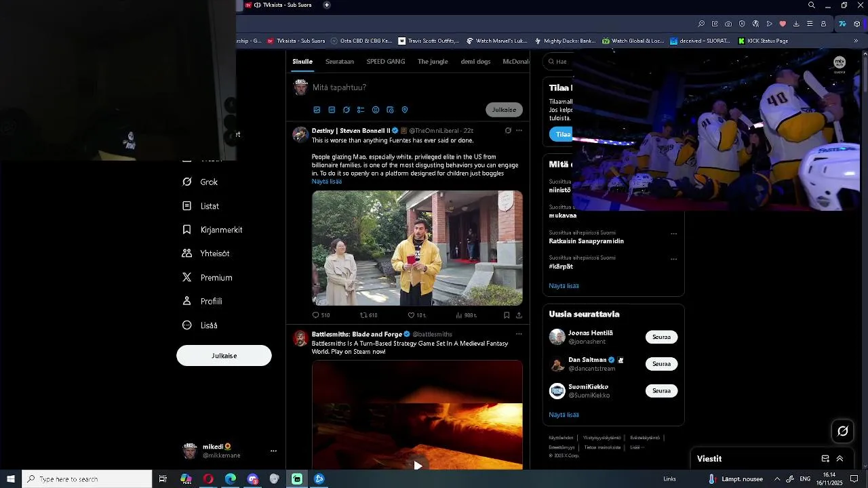The height and width of the screenshot is (488, 868).
Task: Switch to the Sinulle tab
Action: click(302, 62)
